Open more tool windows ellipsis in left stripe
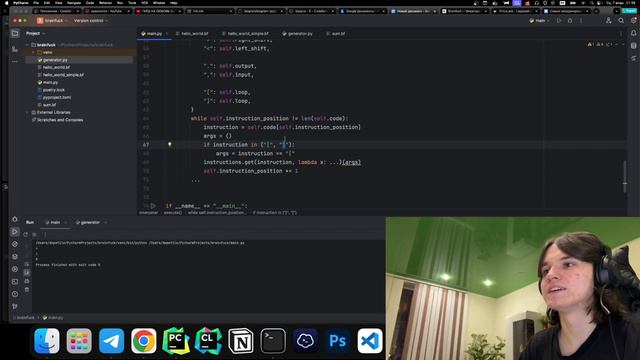Viewport: 640px width, 360px height. 15,61
